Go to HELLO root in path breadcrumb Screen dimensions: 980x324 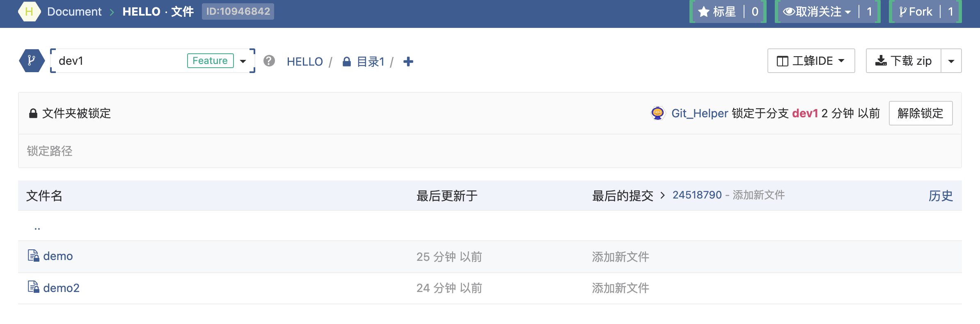pos(305,62)
